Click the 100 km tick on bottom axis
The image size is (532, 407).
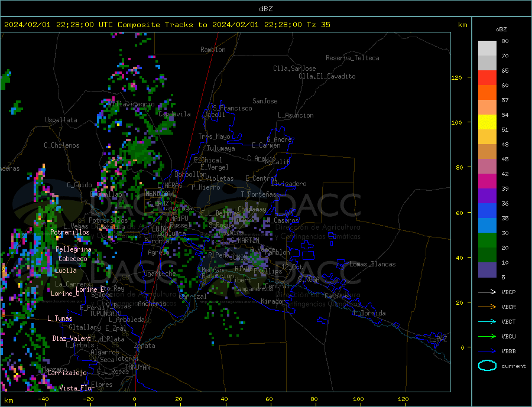pos(358,399)
